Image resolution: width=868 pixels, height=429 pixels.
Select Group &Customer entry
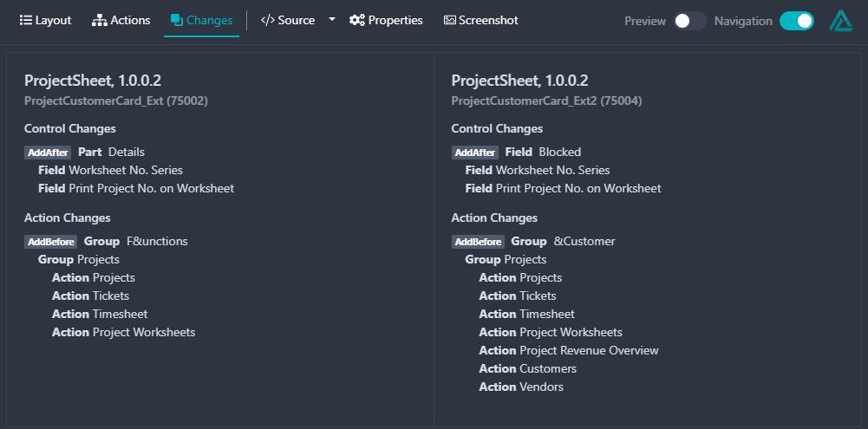click(563, 241)
